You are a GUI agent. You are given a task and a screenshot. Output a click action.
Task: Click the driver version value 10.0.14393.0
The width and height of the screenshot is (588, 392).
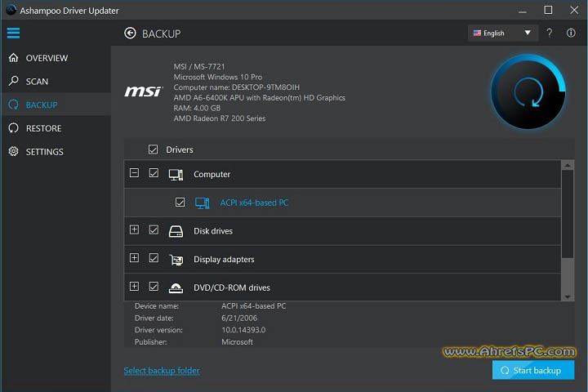coord(243,330)
